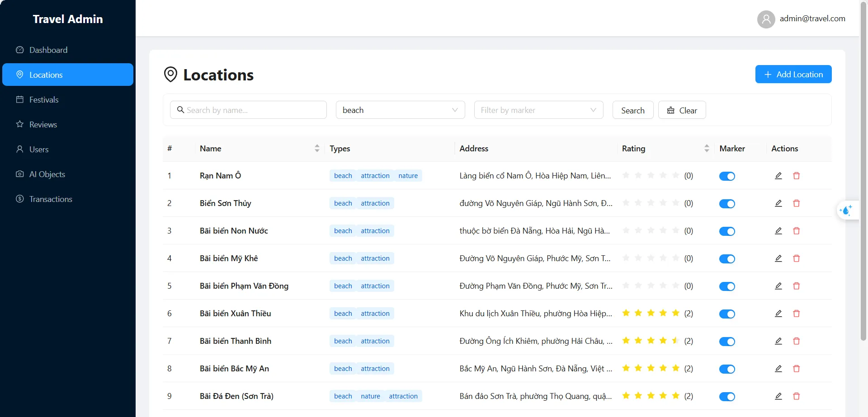The height and width of the screenshot is (417, 868).
Task: Delete Bãi Đá Đen (Sơn Trà) entry
Action: [797, 396]
